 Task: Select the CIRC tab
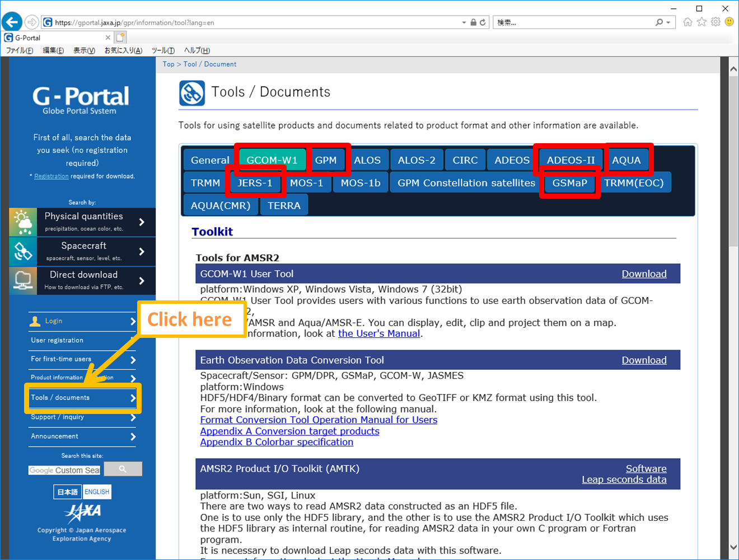point(465,160)
